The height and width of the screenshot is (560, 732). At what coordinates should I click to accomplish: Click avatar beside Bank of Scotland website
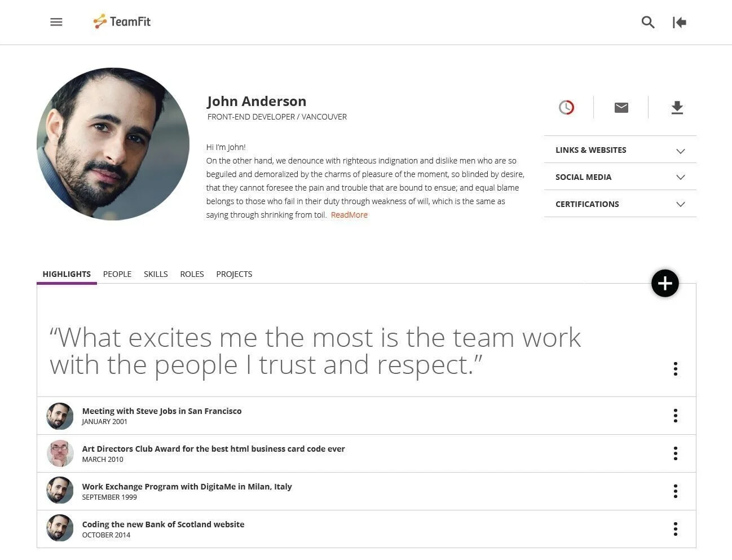(x=60, y=528)
